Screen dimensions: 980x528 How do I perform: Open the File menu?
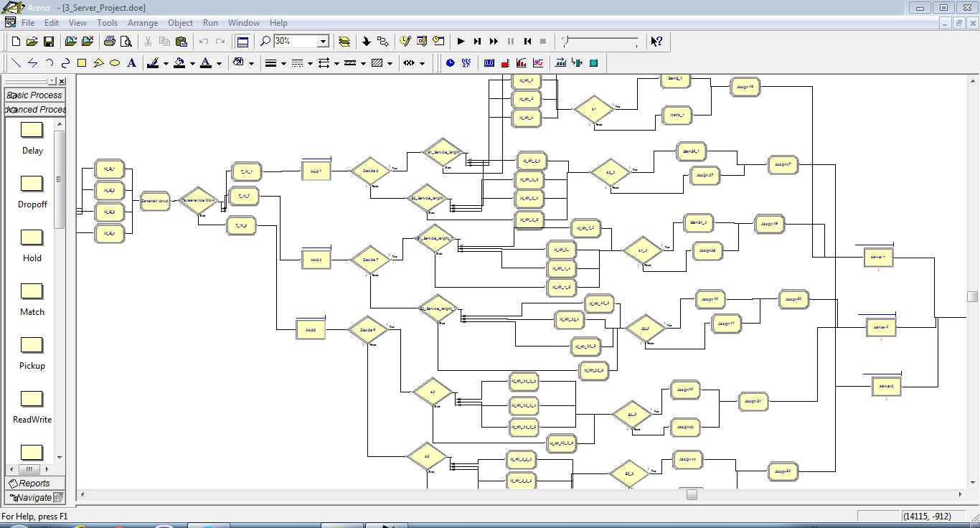(x=28, y=23)
